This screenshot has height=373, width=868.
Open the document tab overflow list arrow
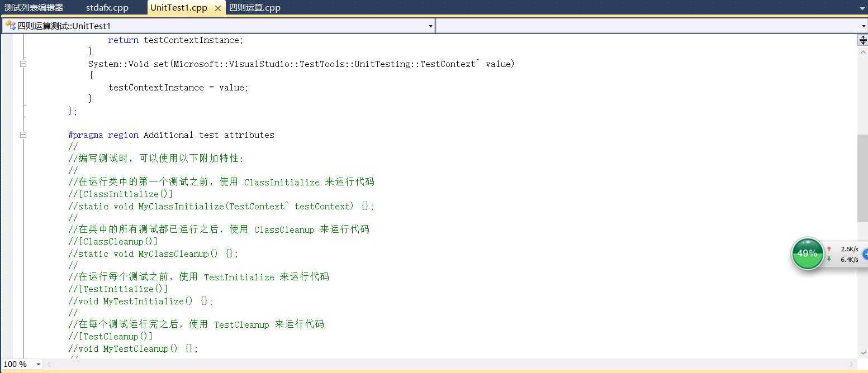tap(862, 8)
